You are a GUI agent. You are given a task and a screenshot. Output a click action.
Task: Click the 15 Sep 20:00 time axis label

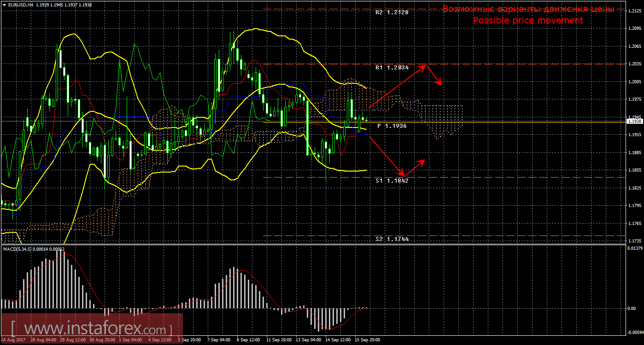[367, 340]
